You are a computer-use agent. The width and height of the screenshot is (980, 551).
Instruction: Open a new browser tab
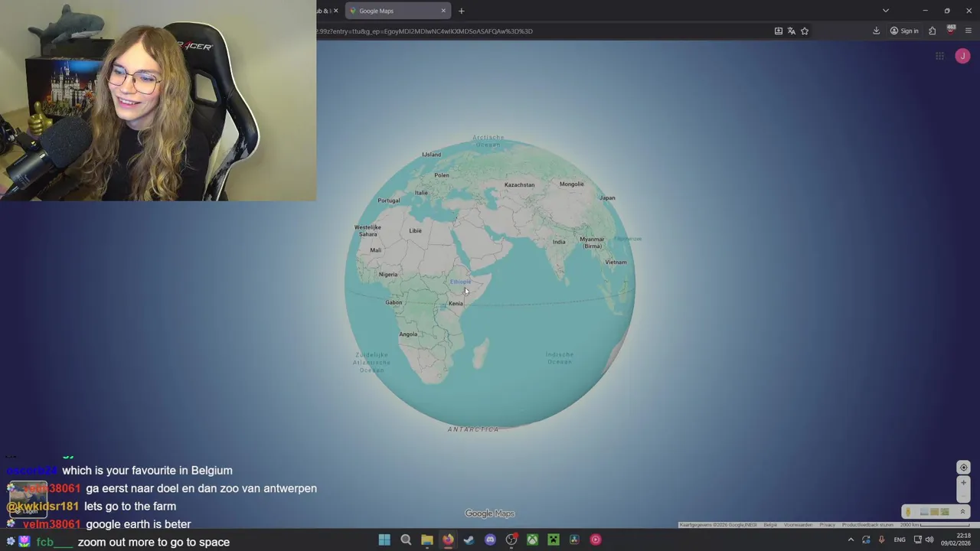click(461, 11)
